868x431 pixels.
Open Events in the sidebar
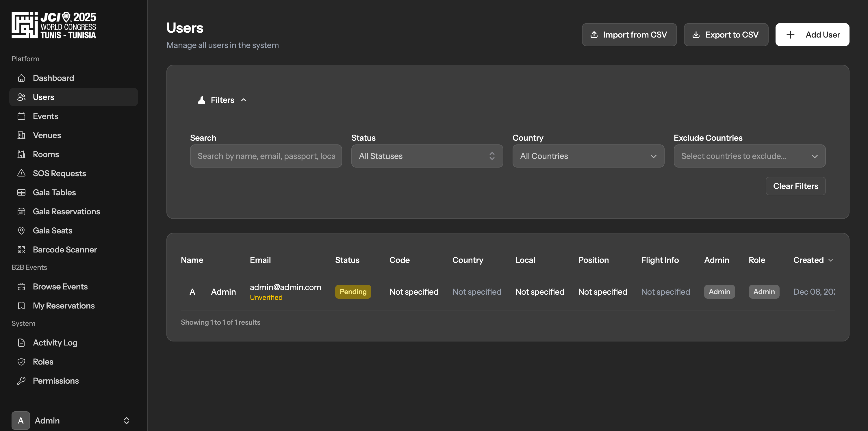tap(73, 116)
